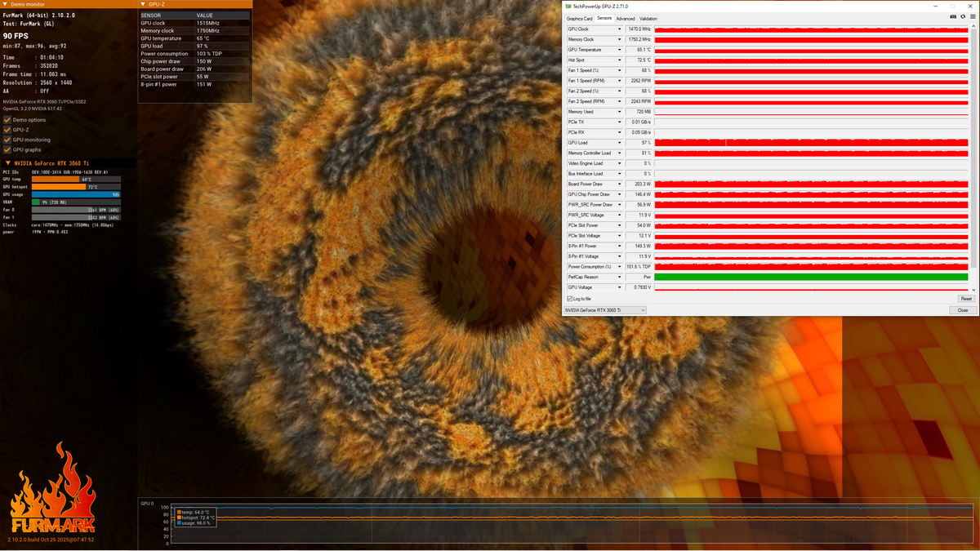
Task: Click the Close button in GPU-Z
Action: point(963,310)
